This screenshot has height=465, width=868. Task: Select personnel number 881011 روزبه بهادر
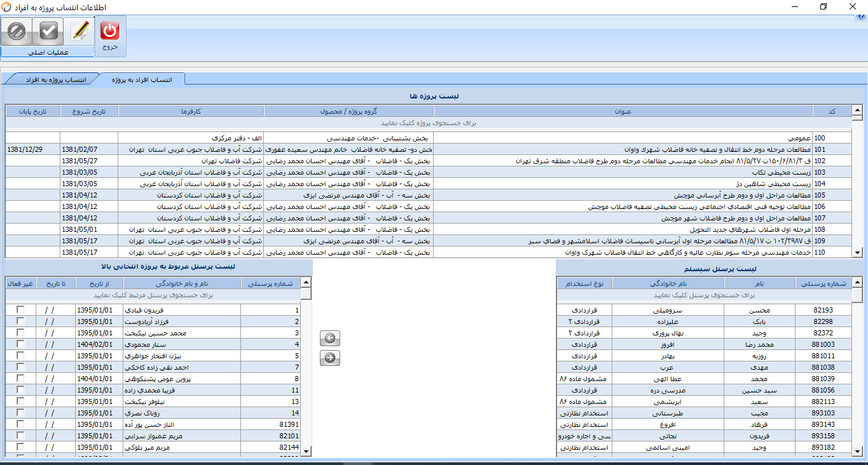coord(704,356)
